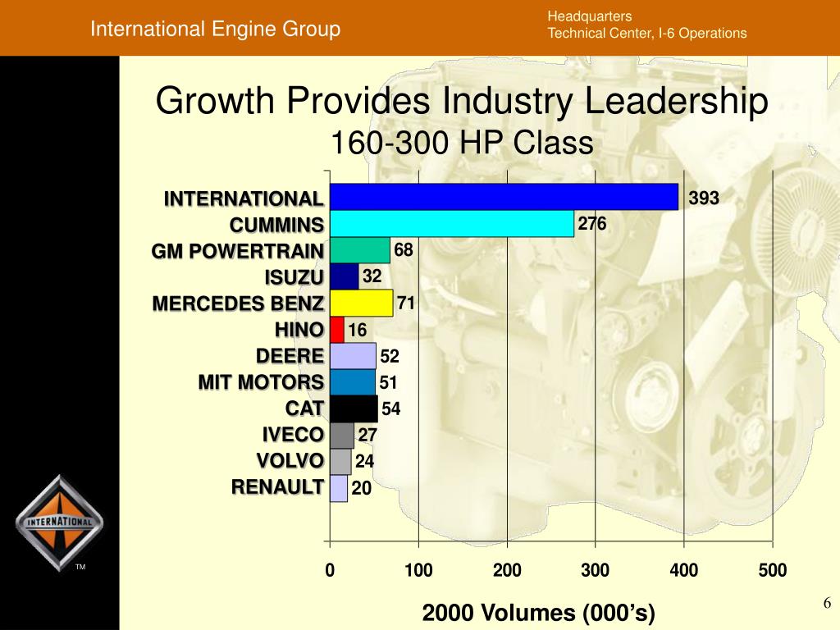Viewport: 840px width, 630px height.
Task: Select the Technical Center, I-6 Operations text
Action: [x=647, y=34]
